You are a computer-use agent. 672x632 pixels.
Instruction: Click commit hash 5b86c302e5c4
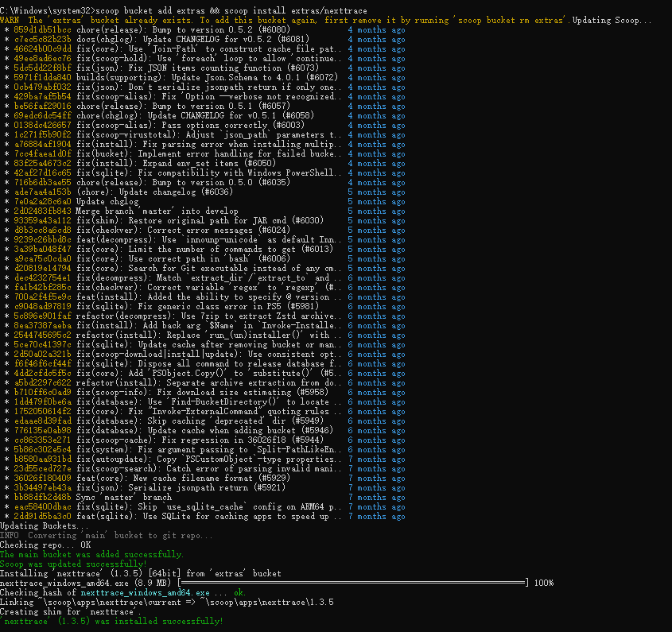(x=42, y=449)
